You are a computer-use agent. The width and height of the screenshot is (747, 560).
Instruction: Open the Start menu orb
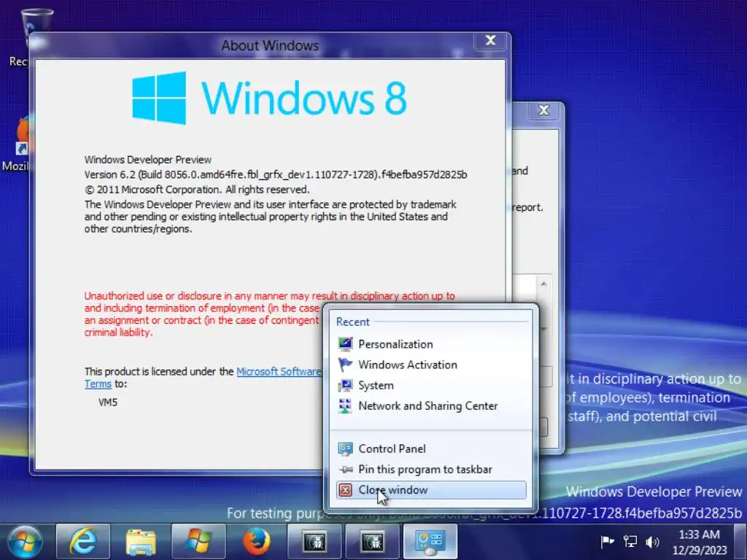pyautogui.click(x=24, y=542)
